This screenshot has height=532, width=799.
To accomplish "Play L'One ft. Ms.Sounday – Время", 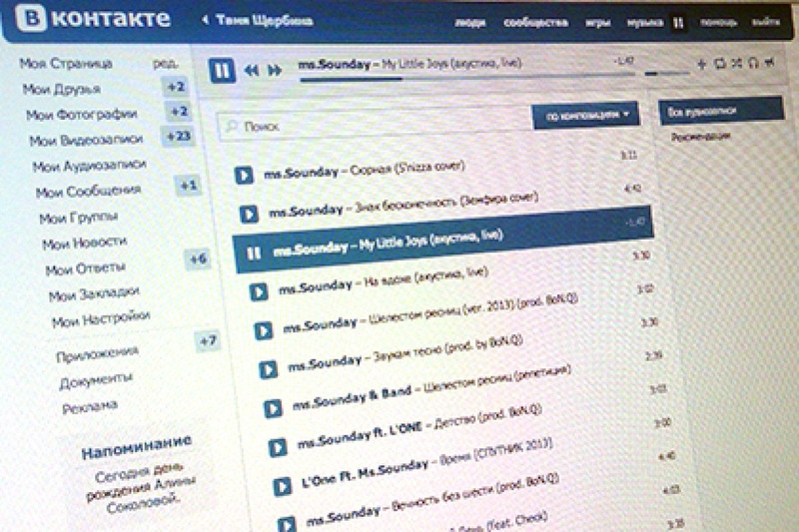I will (281, 487).
